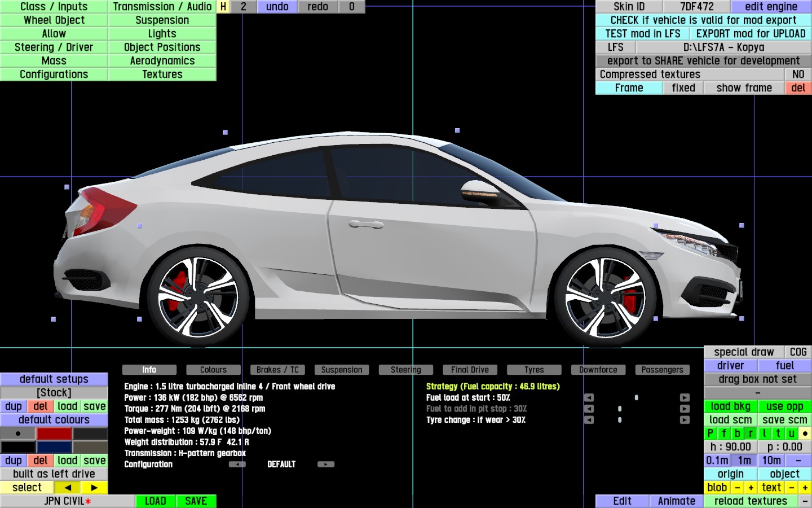Pick the black default colour swatch
Viewport: 812px width, 508px height.
18,447
